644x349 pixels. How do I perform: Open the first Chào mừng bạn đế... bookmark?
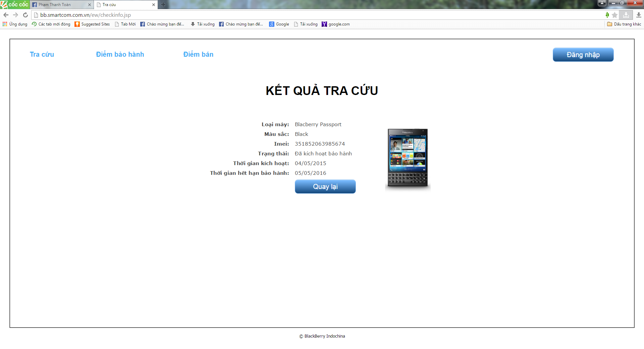tap(162, 24)
